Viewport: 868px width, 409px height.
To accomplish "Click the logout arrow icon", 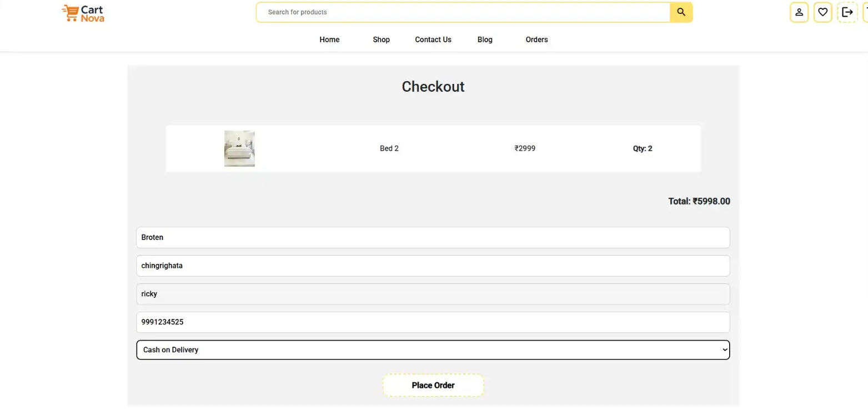I will 847,12.
